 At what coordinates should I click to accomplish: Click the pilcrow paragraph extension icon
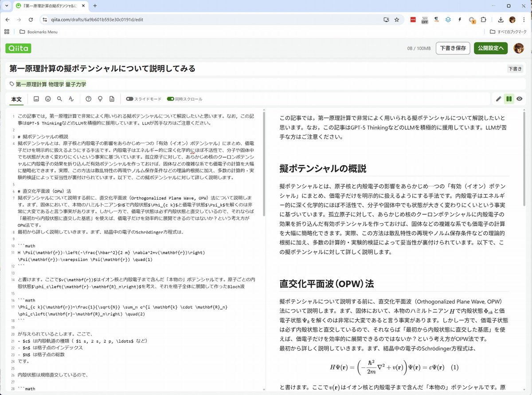click(x=437, y=19)
